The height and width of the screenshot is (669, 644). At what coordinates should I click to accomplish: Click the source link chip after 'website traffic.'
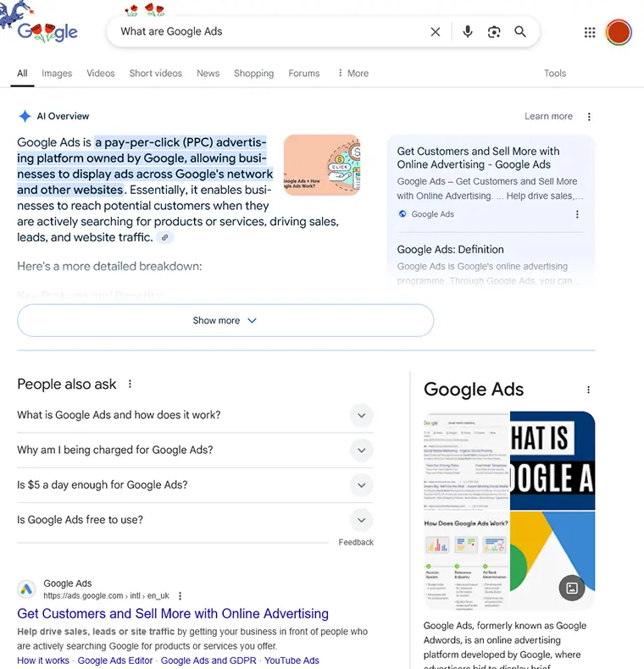click(x=165, y=238)
